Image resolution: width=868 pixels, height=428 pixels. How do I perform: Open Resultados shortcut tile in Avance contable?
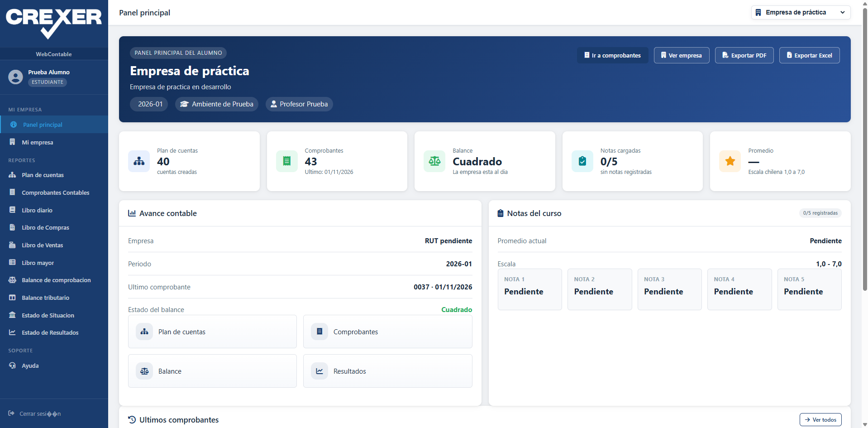[x=387, y=371]
